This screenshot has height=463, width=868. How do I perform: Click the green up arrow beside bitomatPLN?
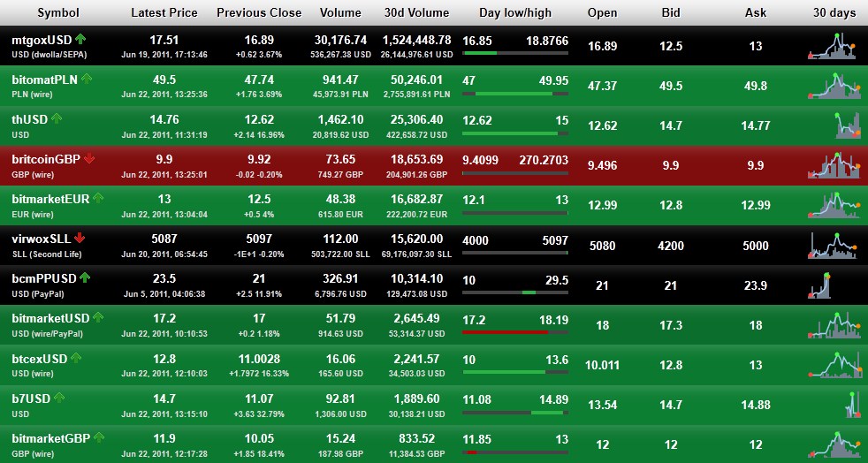point(87,79)
